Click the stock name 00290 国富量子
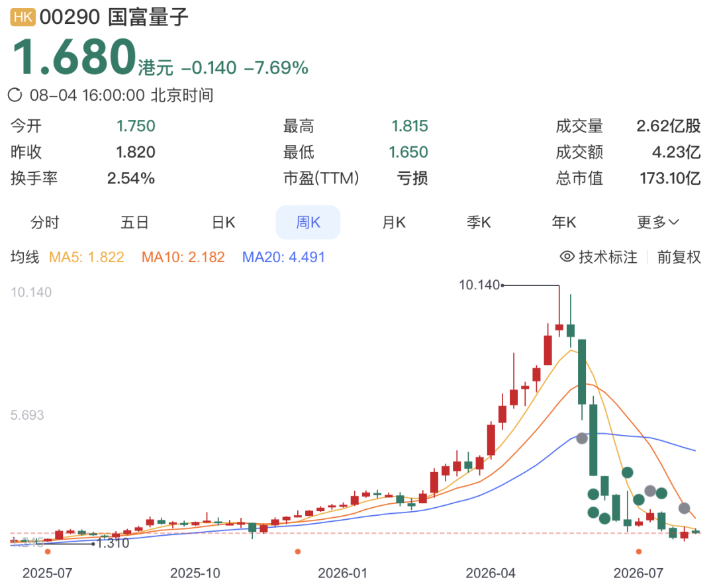The height and width of the screenshot is (588, 715). [x=114, y=17]
